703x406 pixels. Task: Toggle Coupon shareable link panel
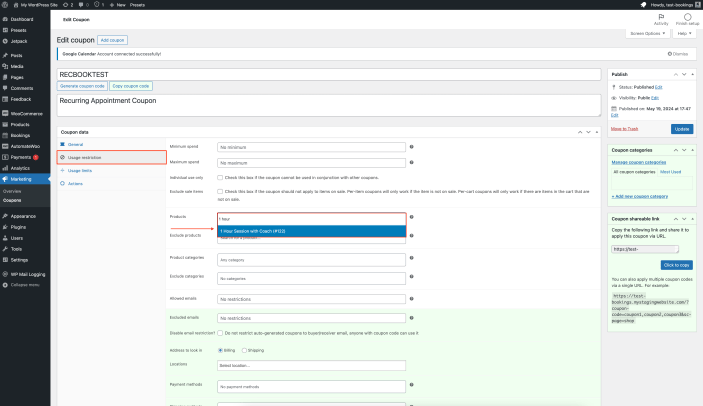(x=693, y=219)
